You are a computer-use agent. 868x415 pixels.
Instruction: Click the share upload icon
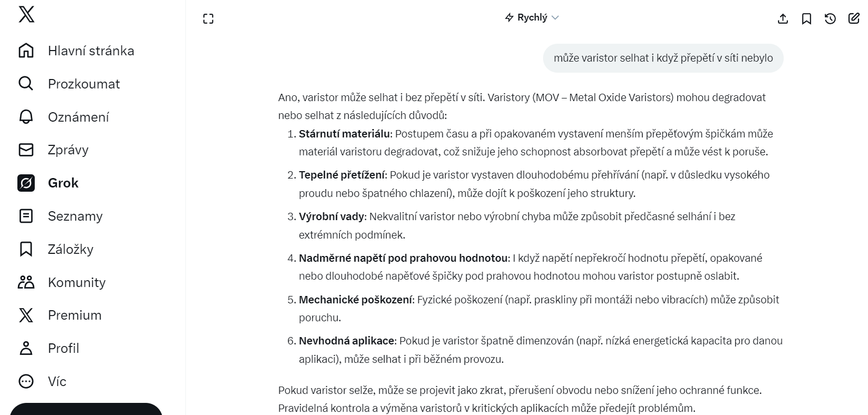click(x=783, y=19)
